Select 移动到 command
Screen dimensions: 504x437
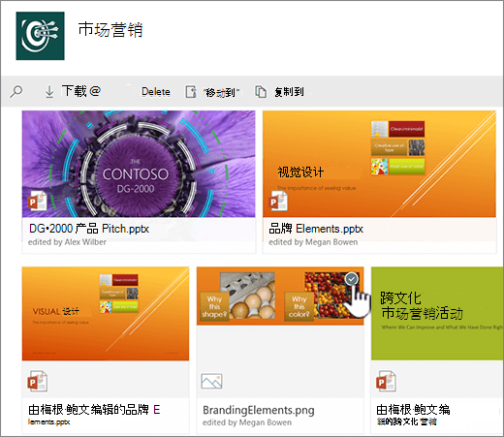click(x=221, y=93)
